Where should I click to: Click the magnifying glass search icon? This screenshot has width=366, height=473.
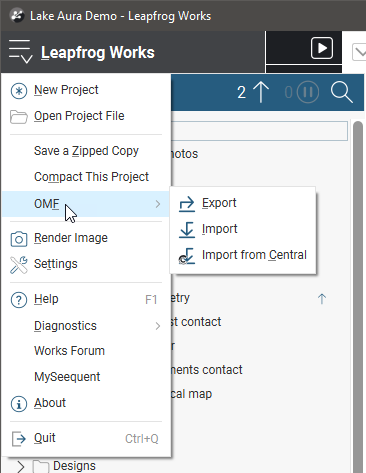tap(342, 92)
